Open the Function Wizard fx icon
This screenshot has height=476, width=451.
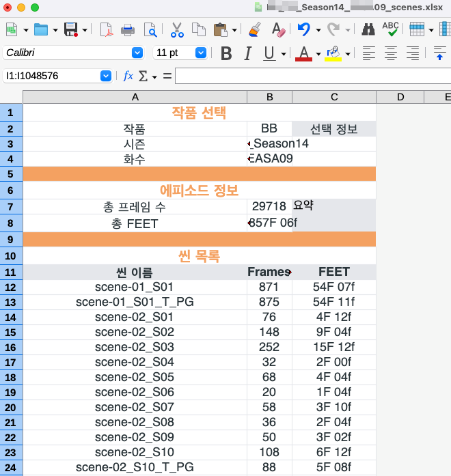click(x=128, y=76)
